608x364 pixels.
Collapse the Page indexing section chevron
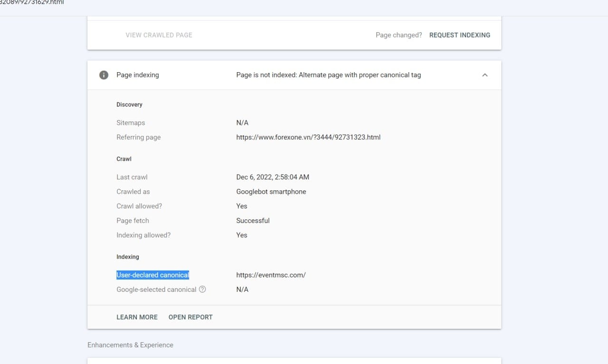click(484, 75)
